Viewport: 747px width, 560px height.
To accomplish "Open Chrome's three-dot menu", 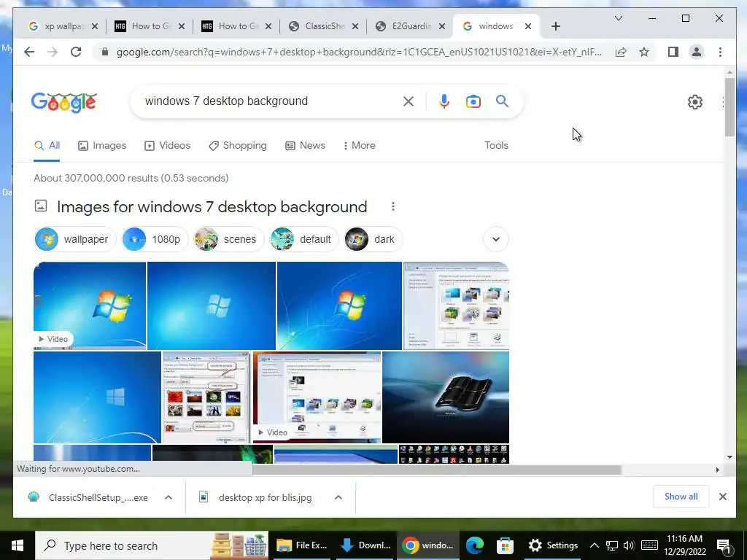I will click(x=720, y=52).
